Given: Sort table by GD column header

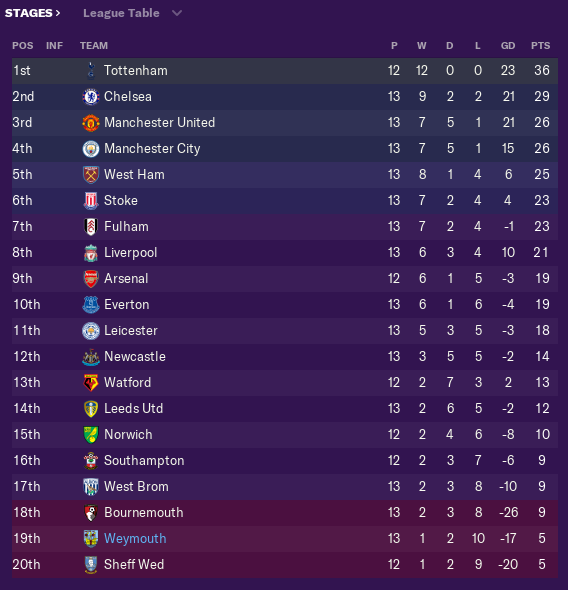Looking at the screenshot, I should pos(508,46).
